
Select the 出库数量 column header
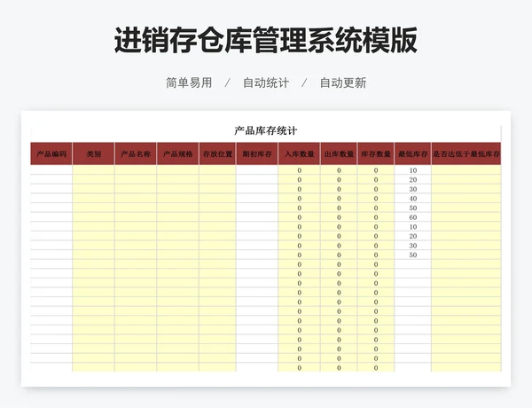(x=339, y=153)
